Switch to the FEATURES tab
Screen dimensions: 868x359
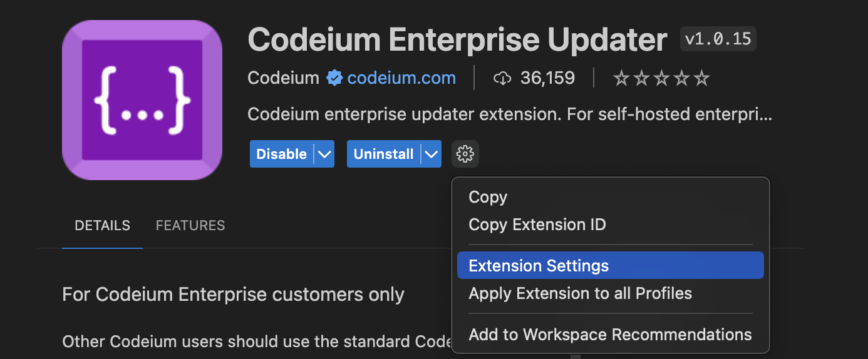(190, 225)
